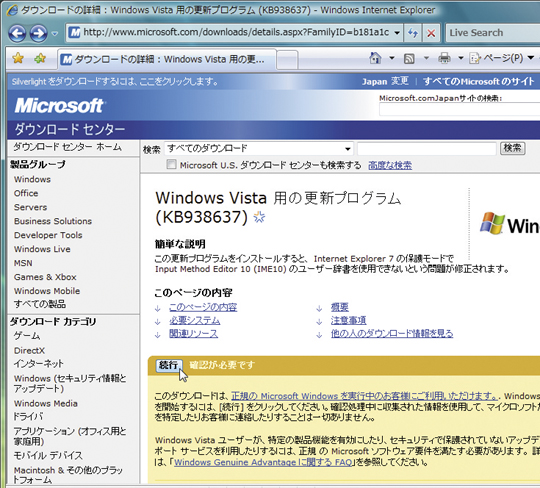The image size is (540, 488).
Task: Open the DirectX download category
Action: coord(29,351)
